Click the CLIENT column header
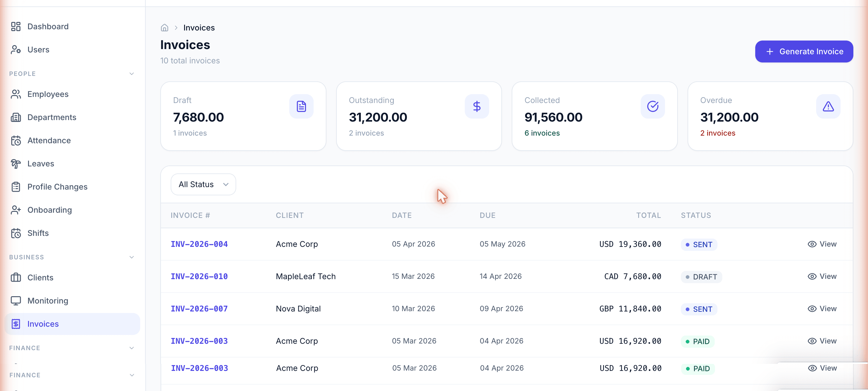Viewport: 868px width, 391px height. point(290,215)
